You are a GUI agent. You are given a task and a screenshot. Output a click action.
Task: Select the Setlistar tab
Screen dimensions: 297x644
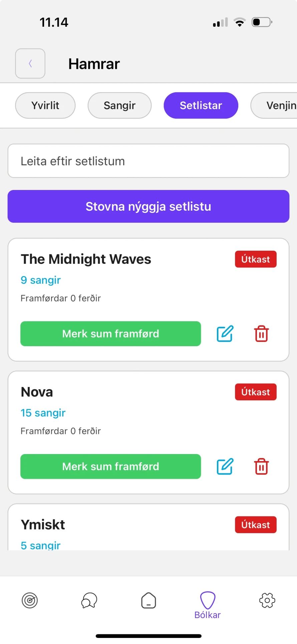[x=201, y=105]
